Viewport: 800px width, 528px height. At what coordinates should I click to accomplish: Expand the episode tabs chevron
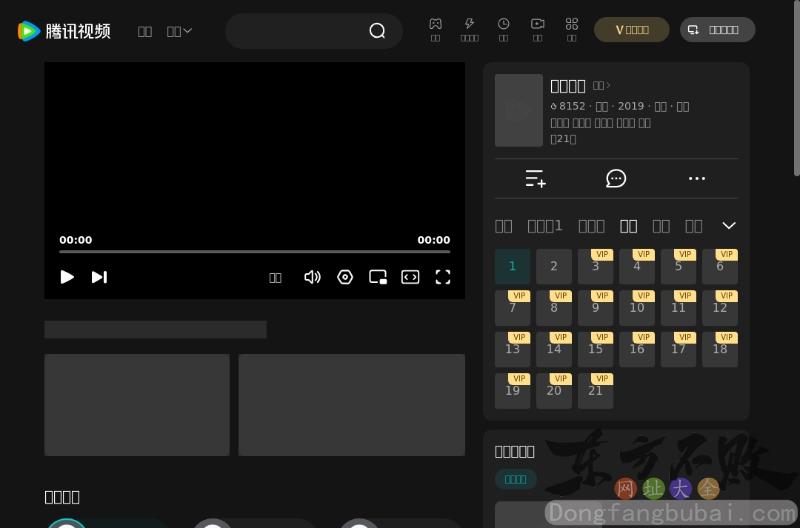[x=729, y=226]
